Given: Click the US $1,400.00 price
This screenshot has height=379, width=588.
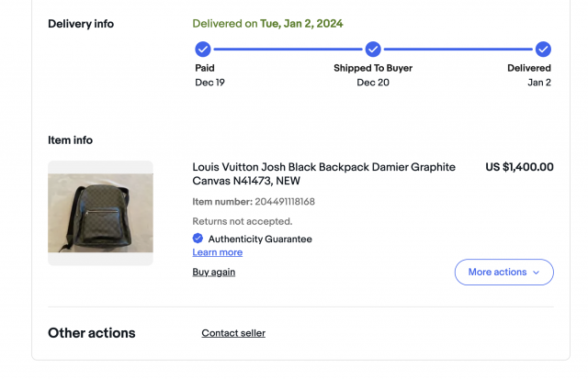Looking at the screenshot, I should pos(519,167).
